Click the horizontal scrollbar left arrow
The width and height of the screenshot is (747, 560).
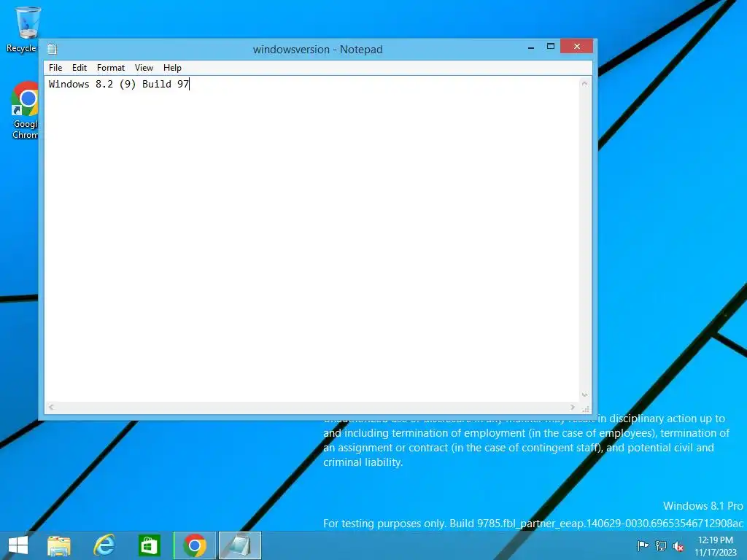51,407
